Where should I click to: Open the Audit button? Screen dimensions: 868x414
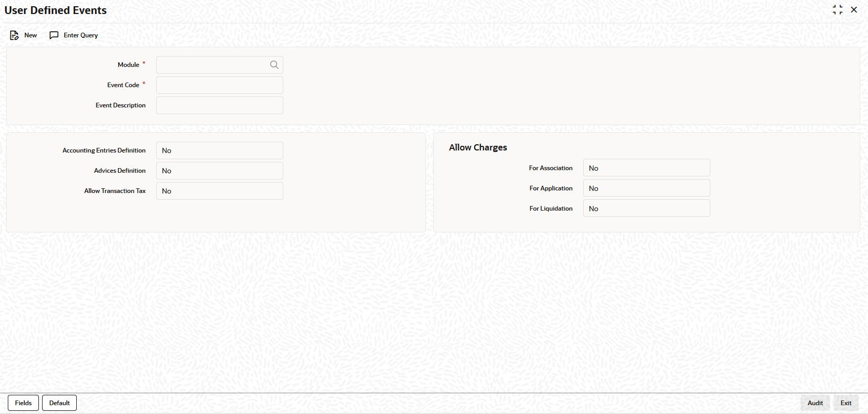point(815,403)
